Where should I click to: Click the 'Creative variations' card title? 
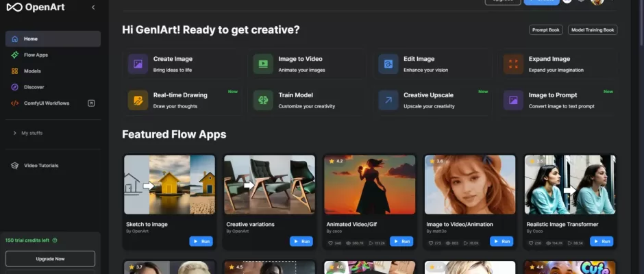[x=250, y=224]
